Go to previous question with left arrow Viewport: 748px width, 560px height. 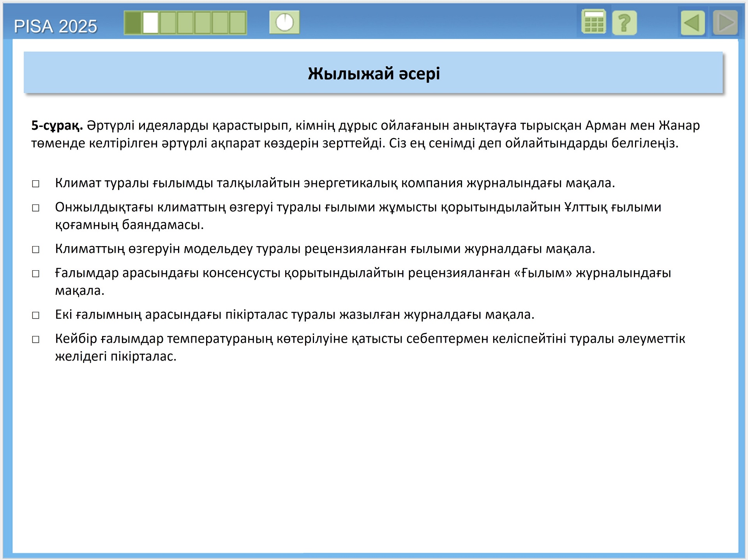click(693, 23)
